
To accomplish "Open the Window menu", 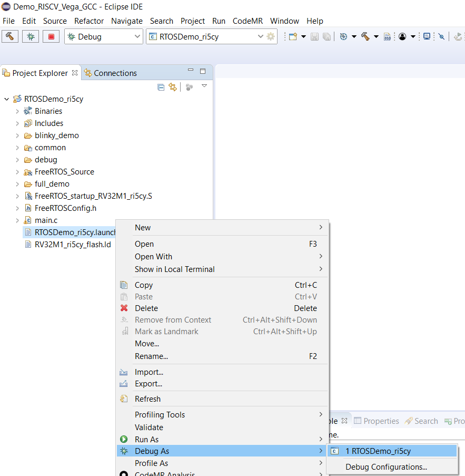I will 284,21.
